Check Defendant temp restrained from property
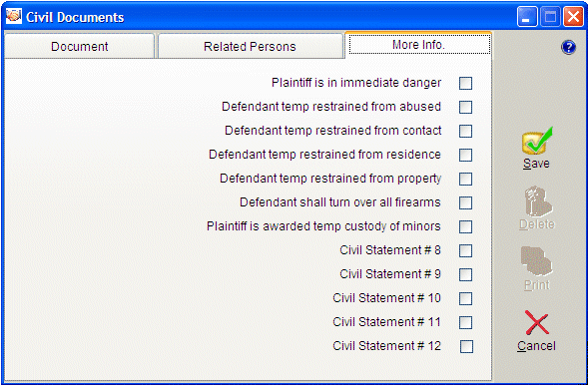588x385 pixels. (x=465, y=179)
